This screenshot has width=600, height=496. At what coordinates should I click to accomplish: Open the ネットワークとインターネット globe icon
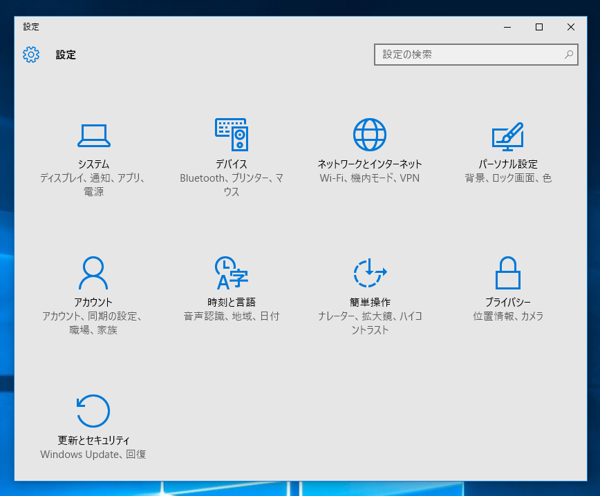click(x=370, y=134)
